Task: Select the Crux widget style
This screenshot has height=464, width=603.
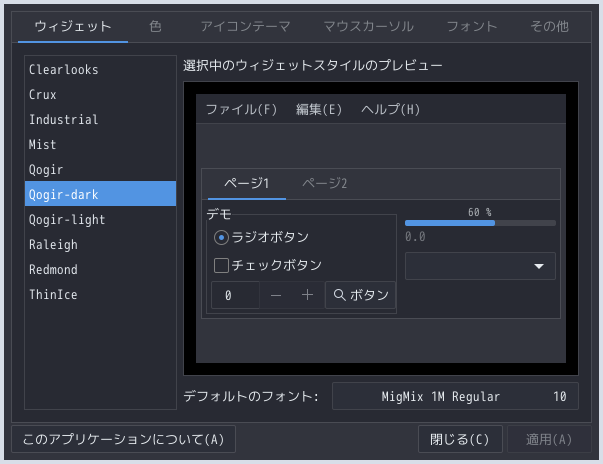Action: pyautogui.click(x=100, y=95)
